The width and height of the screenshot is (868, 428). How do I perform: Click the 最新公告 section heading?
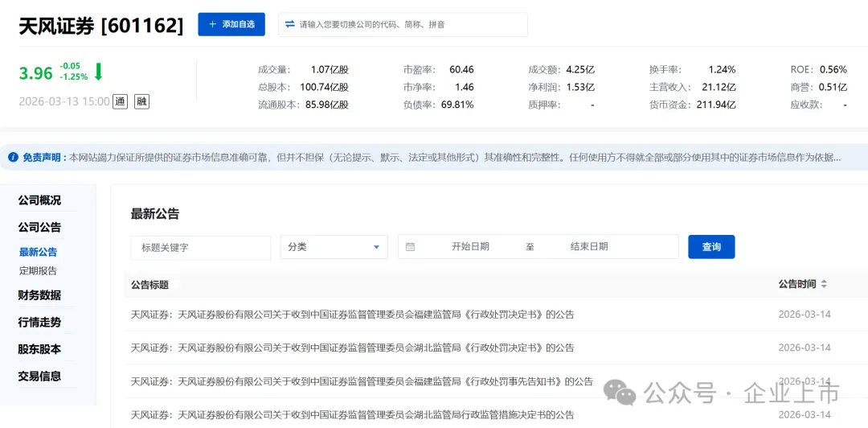pos(155,214)
